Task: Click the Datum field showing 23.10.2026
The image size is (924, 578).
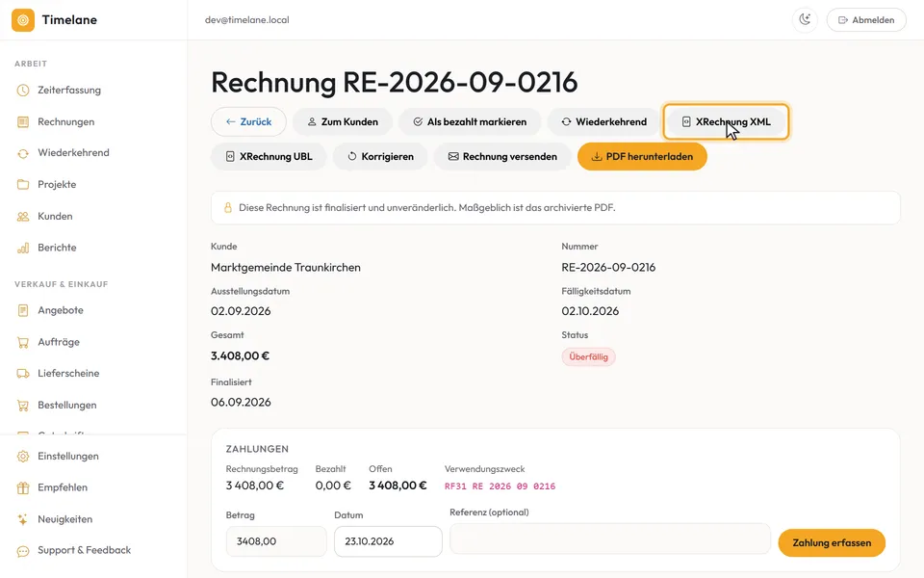Action: pos(388,541)
